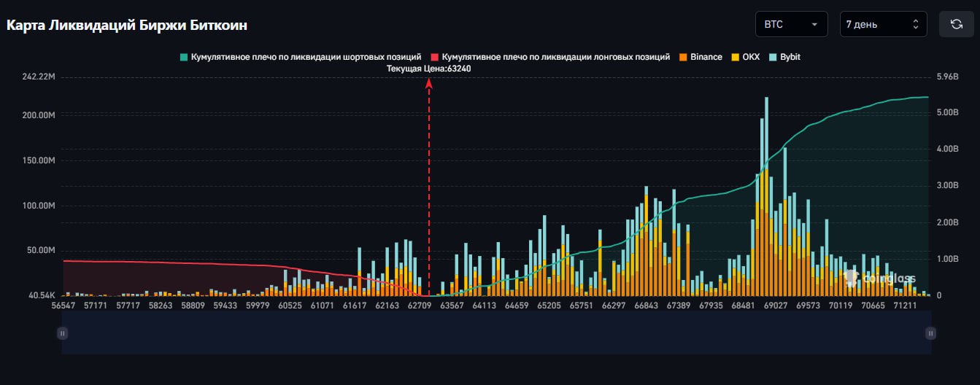Click the middle of the zoom slider track
Image resolution: width=980 pixels, height=385 pixels.
(x=496, y=333)
